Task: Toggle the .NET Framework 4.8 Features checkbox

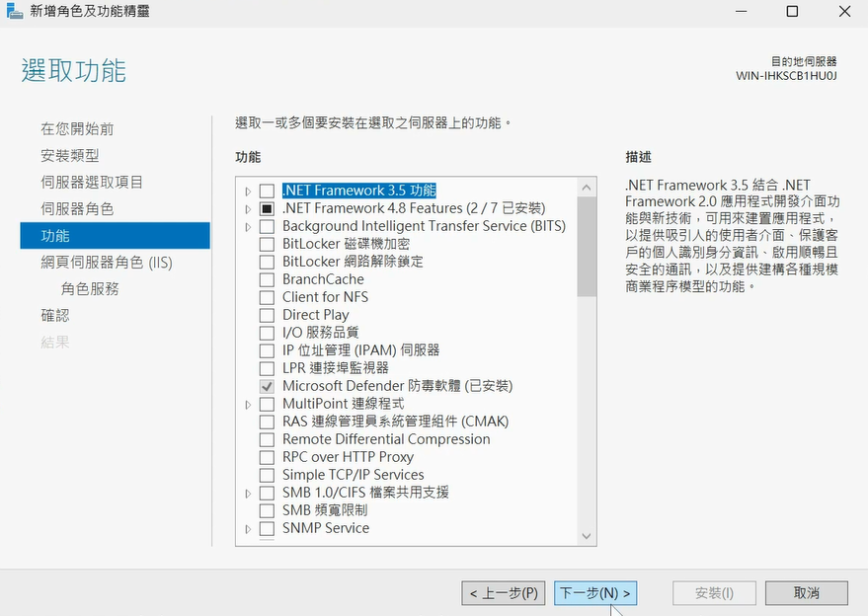Action: (267, 208)
